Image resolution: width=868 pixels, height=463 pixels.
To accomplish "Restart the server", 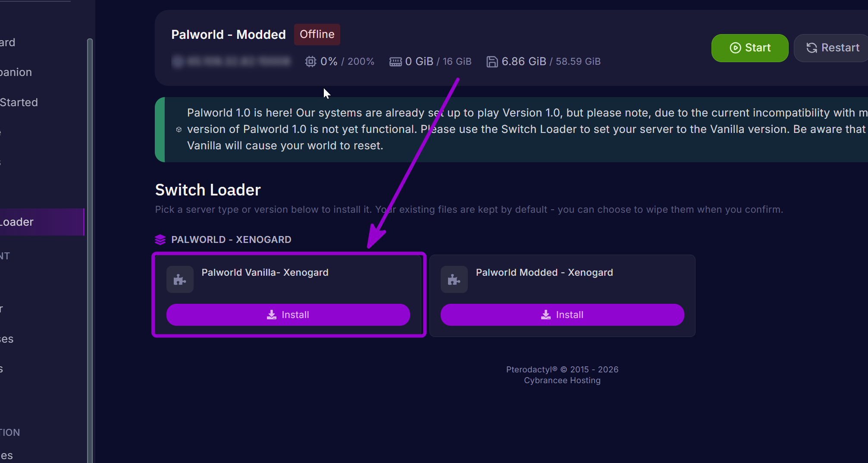I will click(x=832, y=48).
